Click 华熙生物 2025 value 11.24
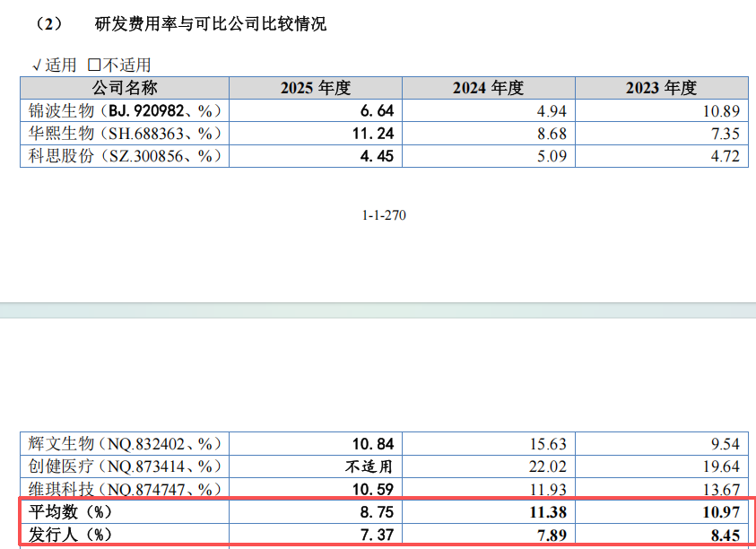756x549 pixels. click(373, 133)
